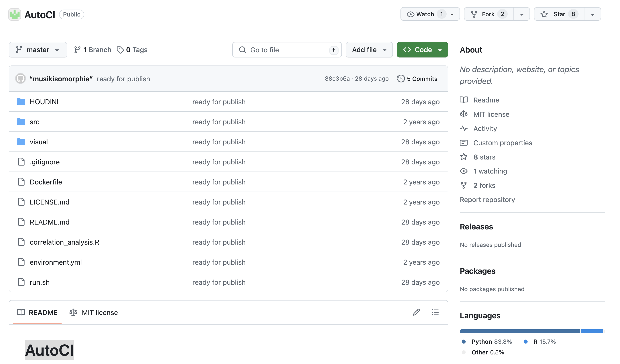Screen dimensions: 620x364
Task: Expand the Fork options arrow
Action: pos(521,14)
